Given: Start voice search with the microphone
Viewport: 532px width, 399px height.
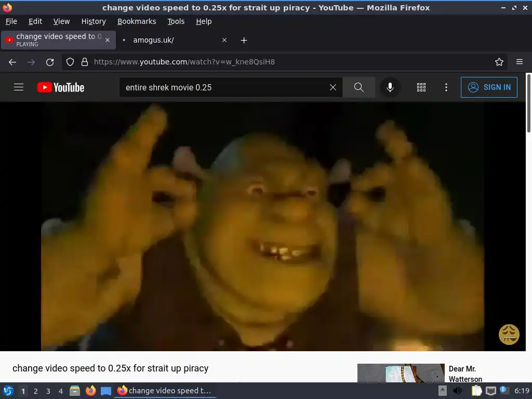Looking at the screenshot, I should click(x=390, y=87).
